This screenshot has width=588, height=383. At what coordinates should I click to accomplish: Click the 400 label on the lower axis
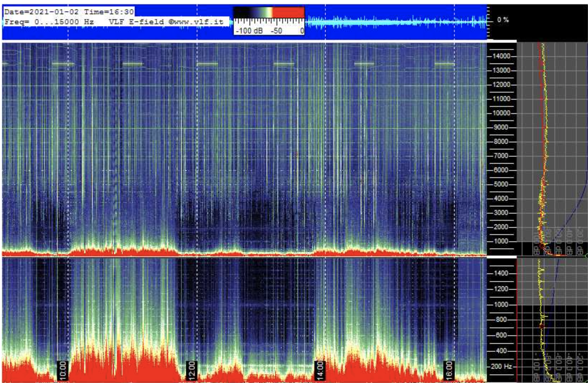point(501,351)
